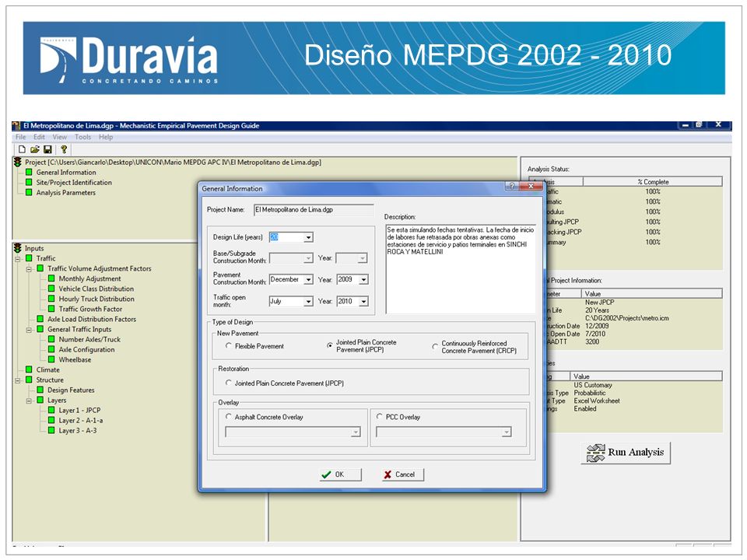Click the Cancel button
747x560 pixels.
tap(402, 474)
